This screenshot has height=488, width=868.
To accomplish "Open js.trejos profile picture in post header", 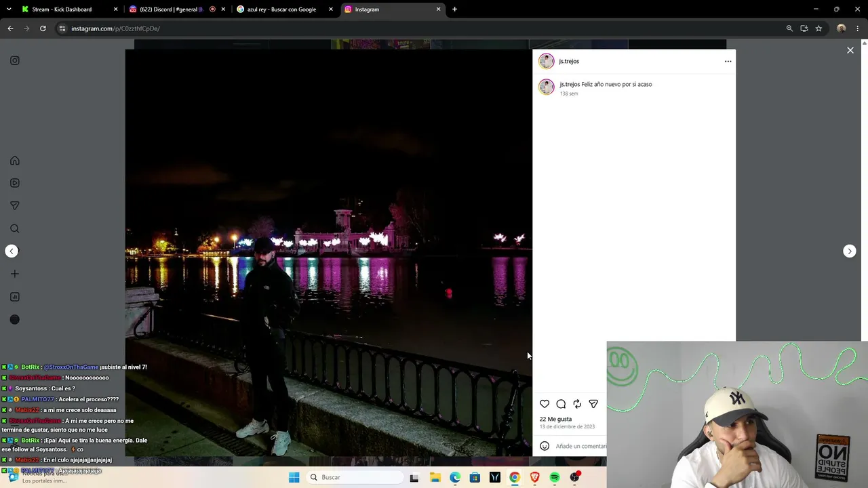I will coord(547,61).
